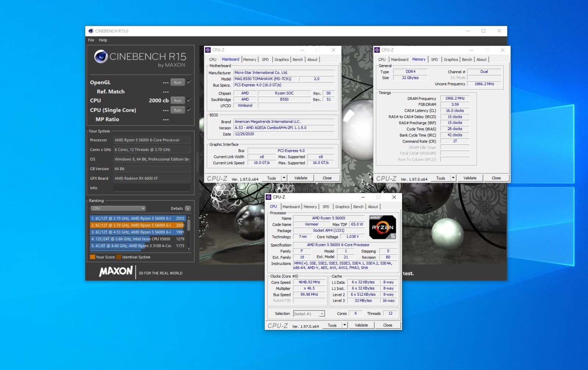Click the Ryzen 5 processor logo

(383, 227)
